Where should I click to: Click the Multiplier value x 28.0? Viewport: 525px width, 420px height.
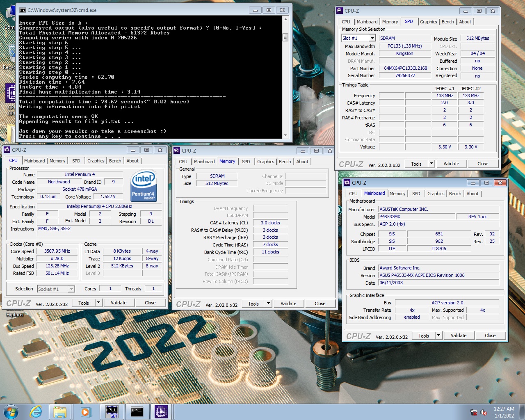point(57,258)
